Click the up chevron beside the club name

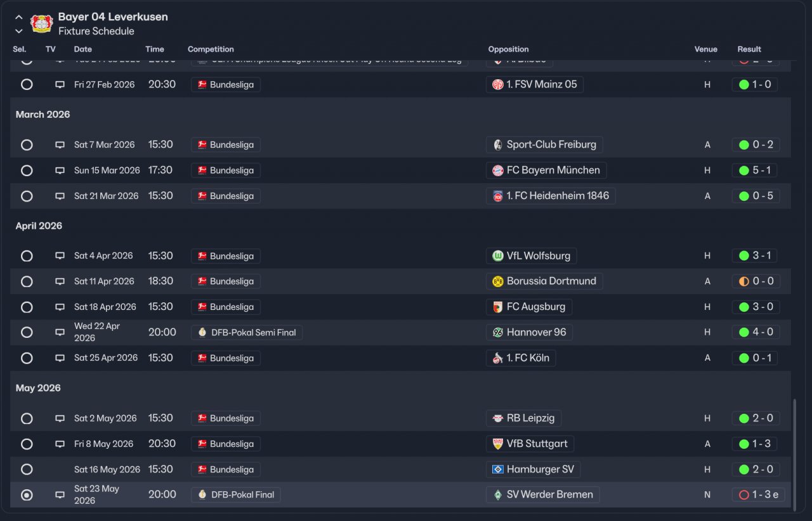point(19,17)
